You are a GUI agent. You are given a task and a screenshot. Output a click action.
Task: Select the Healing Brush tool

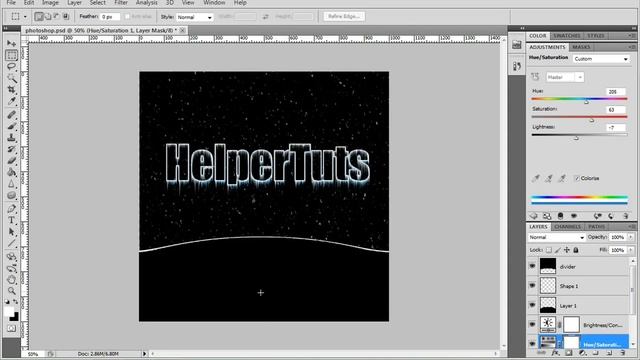pos(11,115)
